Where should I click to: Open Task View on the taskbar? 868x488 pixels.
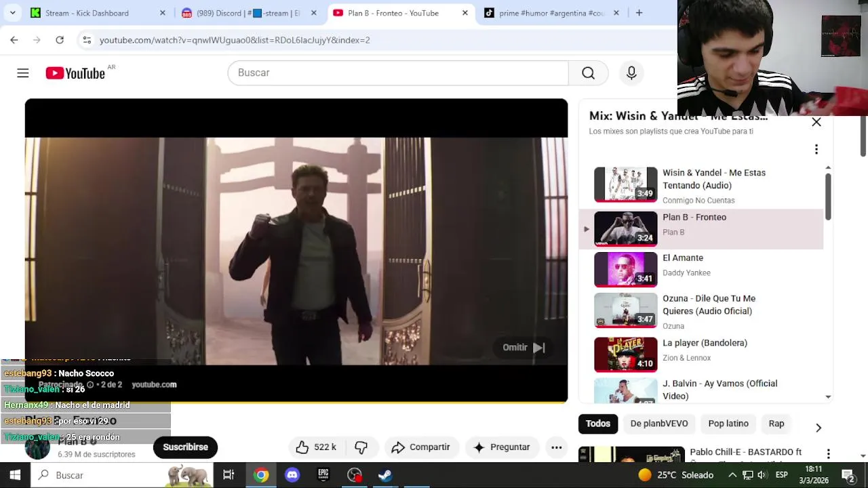pyautogui.click(x=229, y=475)
